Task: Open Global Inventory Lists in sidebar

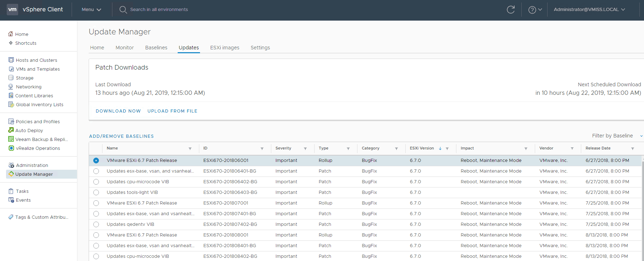Action: click(x=40, y=104)
